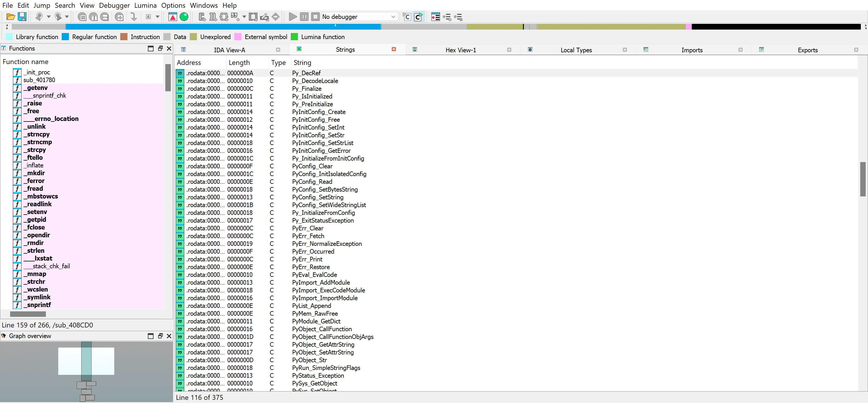Switch to the Imports tab
Viewport: 868px width, 403px height.
tap(691, 50)
